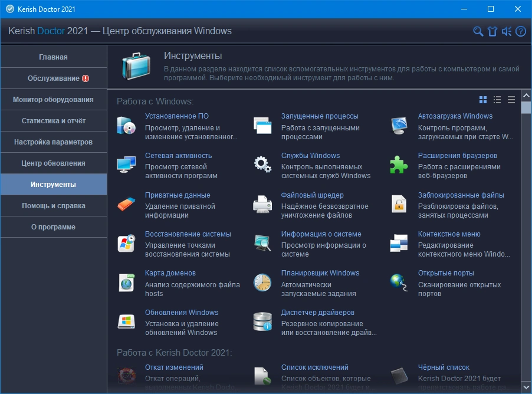
Task: Click the scrollbar down arrow
Action: [526, 387]
